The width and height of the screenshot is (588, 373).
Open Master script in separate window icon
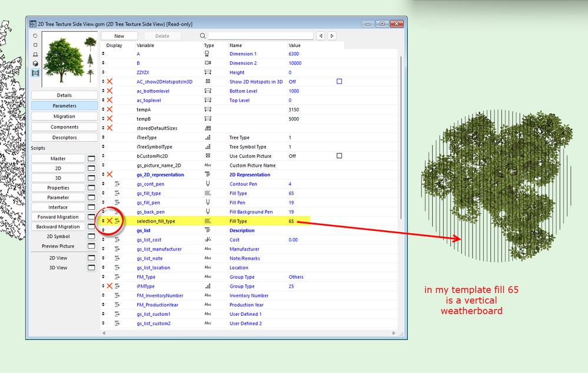click(91, 159)
